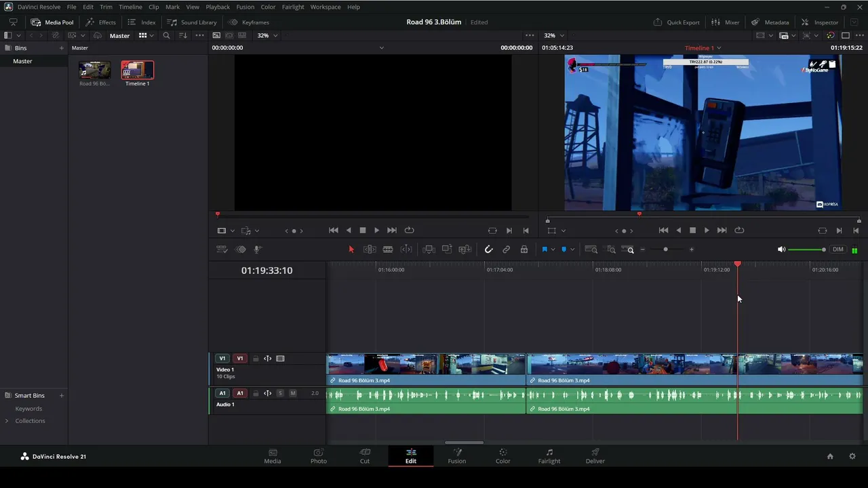Activate the Trim Edit Mode tool
The image size is (868, 488).
pos(370,249)
